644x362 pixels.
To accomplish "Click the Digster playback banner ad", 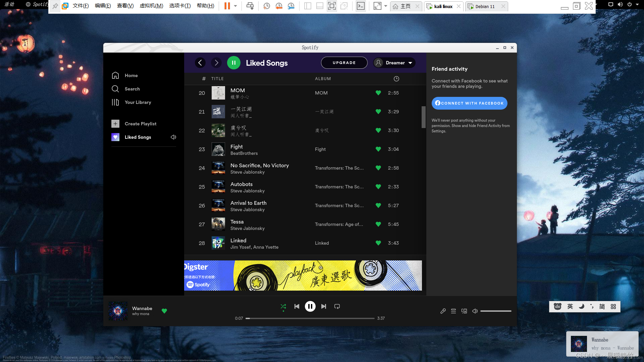I will [x=303, y=276].
